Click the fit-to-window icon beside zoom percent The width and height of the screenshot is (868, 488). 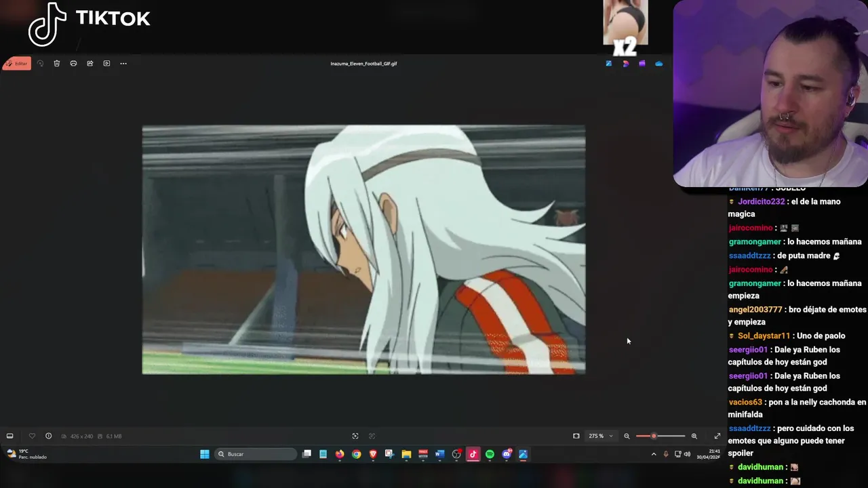point(576,436)
